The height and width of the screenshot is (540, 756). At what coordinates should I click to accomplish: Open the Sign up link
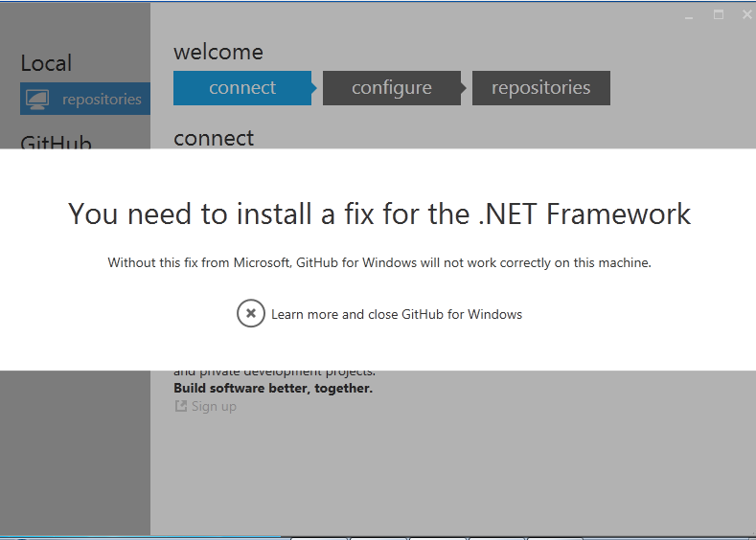[214, 407]
